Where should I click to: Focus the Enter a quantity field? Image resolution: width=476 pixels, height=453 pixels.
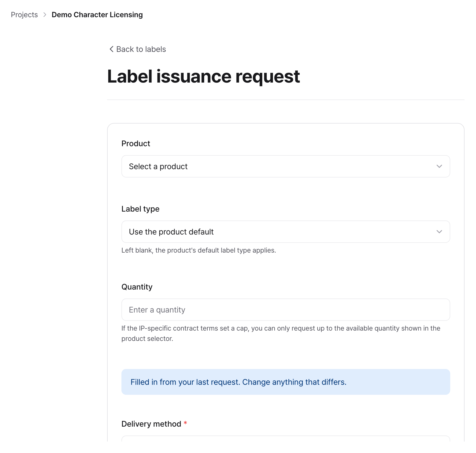[x=286, y=310]
